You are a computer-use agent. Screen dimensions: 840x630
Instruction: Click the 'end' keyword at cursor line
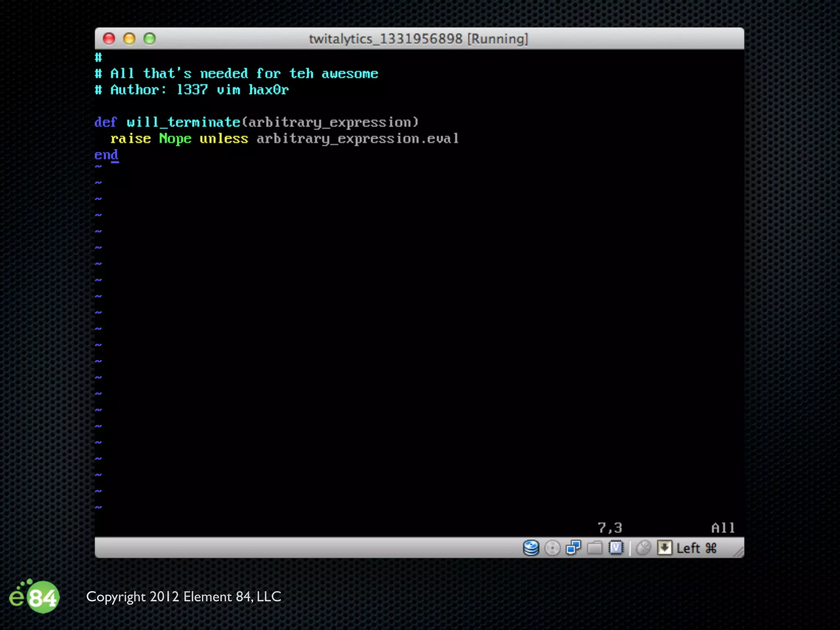(106, 155)
